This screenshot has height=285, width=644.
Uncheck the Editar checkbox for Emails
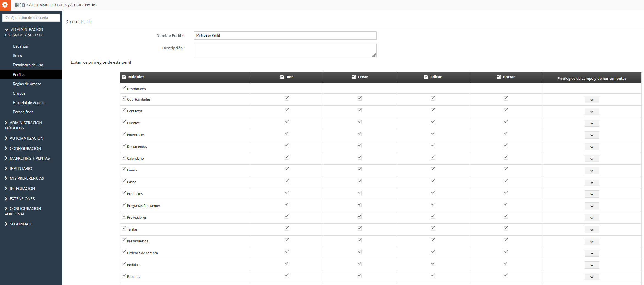point(433,169)
